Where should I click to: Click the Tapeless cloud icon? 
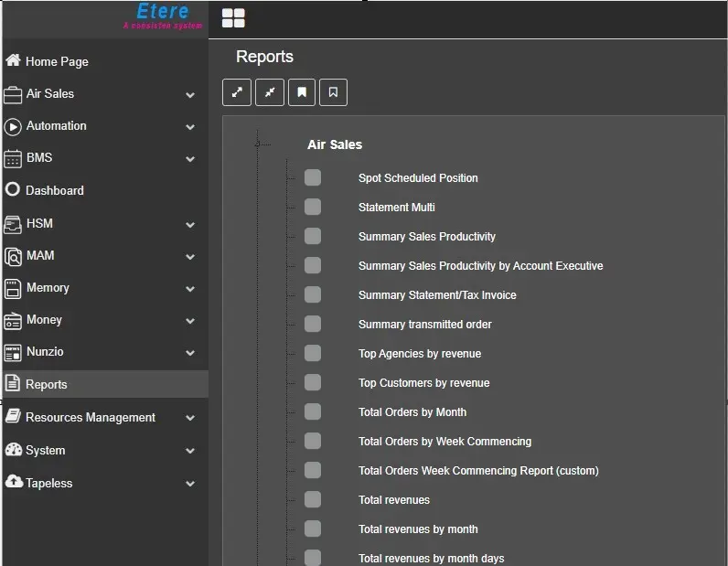pyautogui.click(x=13, y=483)
